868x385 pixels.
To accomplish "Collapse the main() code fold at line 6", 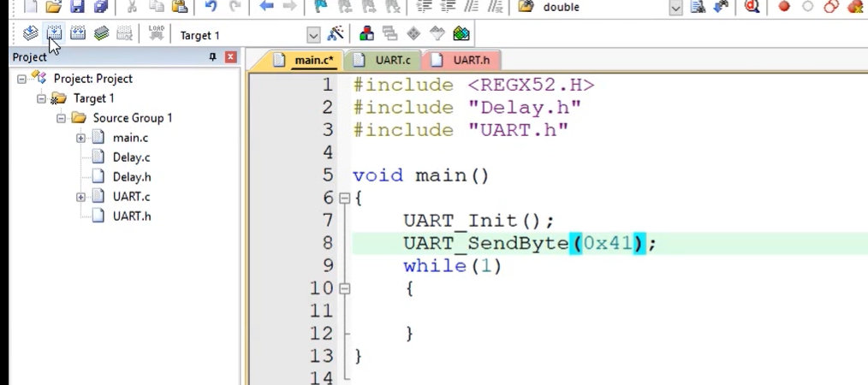I will coord(344,198).
